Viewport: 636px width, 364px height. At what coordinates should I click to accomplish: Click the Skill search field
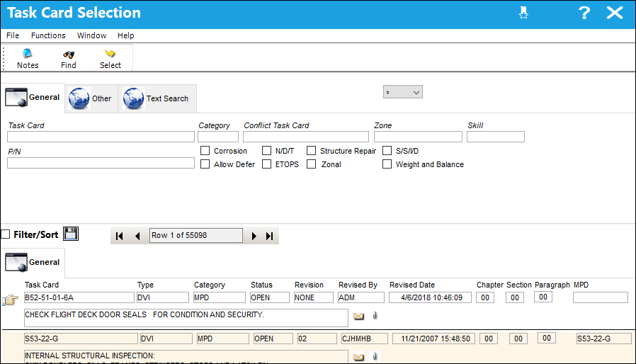(496, 137)
